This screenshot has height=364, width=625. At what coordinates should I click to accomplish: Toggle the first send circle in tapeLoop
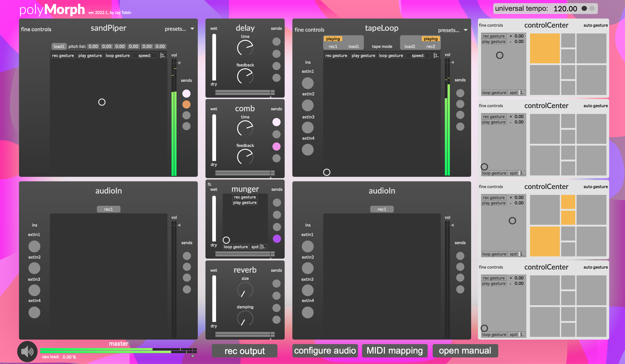[x=460, y=93]
